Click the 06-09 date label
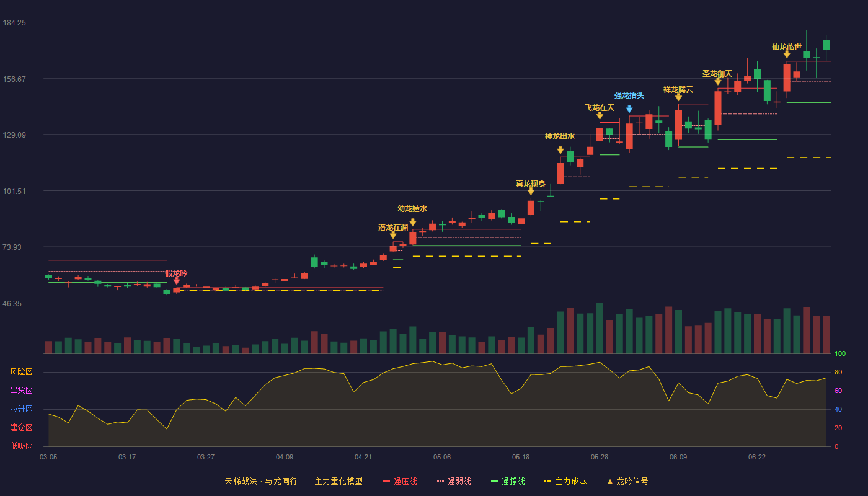The height and width of the screenshot is (496, 868). [x=678, y=457]
